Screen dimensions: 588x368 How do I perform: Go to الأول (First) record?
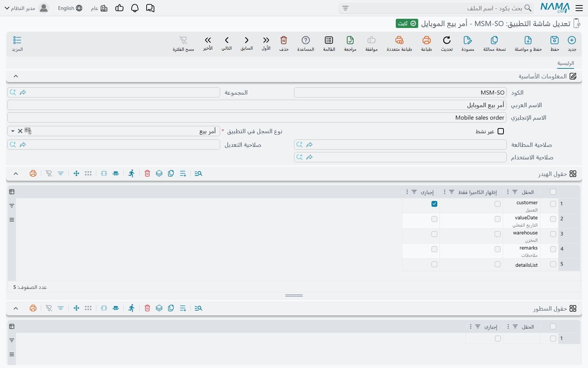coord(266,40)
